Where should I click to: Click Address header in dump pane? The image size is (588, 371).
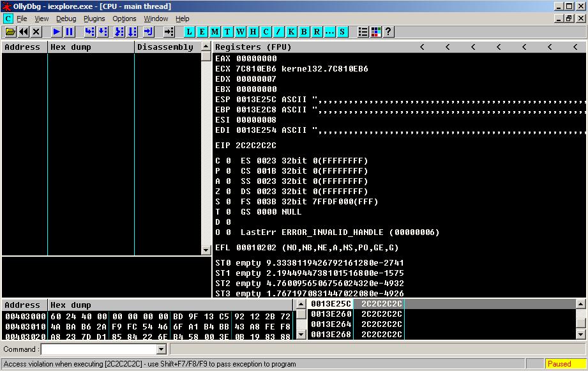point(25,305)
